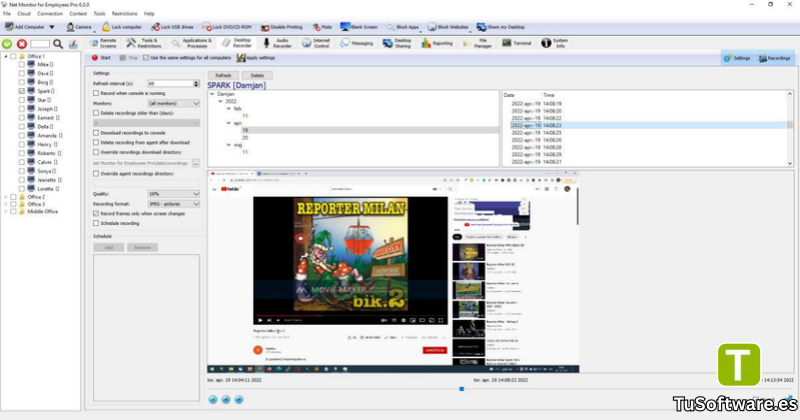Image resolution: width=800 pixels, height=420 pixels.
Task: Enable 'Override recordings download directory'
Action: coord(96,152)
